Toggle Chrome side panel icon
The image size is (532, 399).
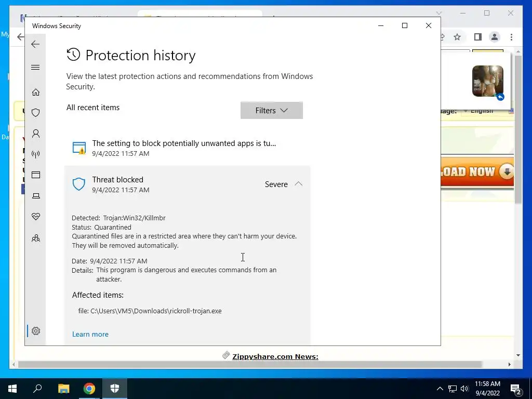pyautogui.click(x=478, y=37)
